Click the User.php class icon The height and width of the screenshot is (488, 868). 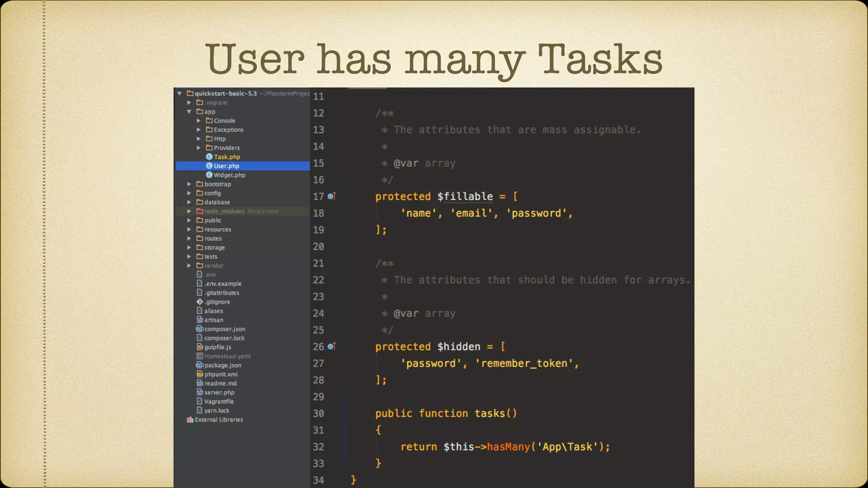pyautogui.click(x=209, y=166)
